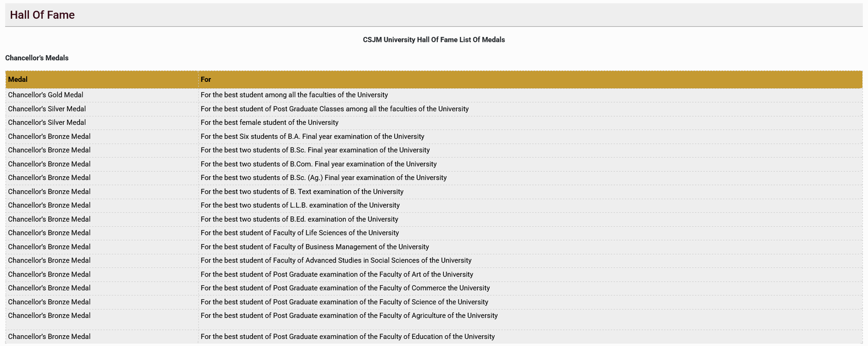Click the Faculty of Life Sciences description
The width and height of the screenshot is (868, 346).
pyautogui.click(x=299, y=233)
